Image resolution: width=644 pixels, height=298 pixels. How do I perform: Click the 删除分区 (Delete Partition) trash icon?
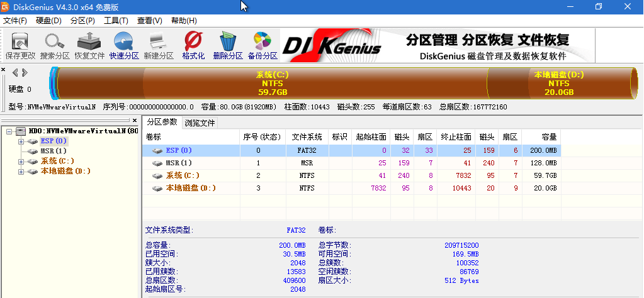[227, 45]
